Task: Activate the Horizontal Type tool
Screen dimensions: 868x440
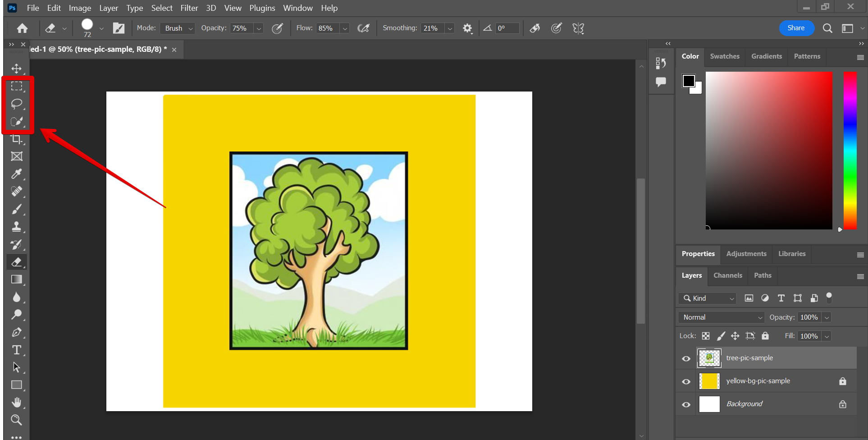Action: (17, 350)
